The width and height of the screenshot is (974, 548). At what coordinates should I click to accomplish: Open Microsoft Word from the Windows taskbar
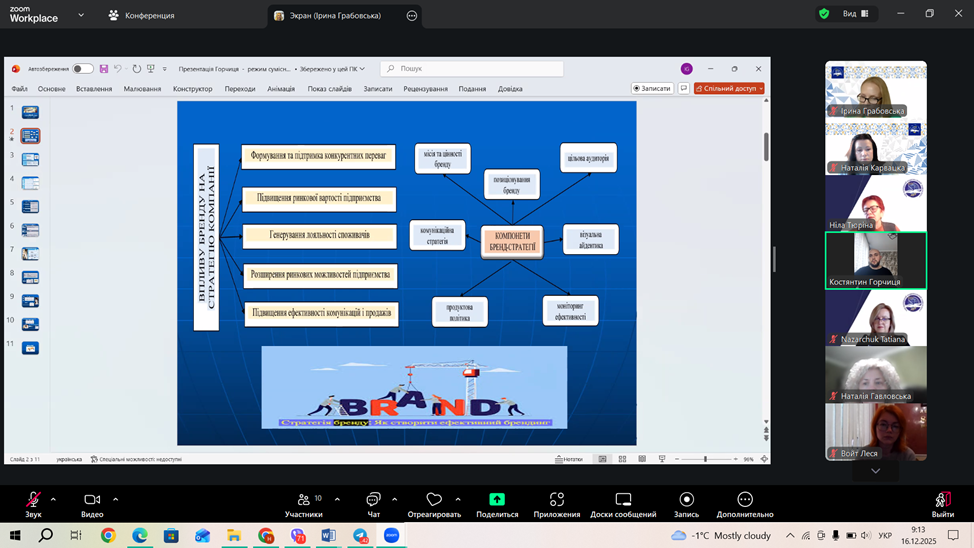click(x=328, y=536)
